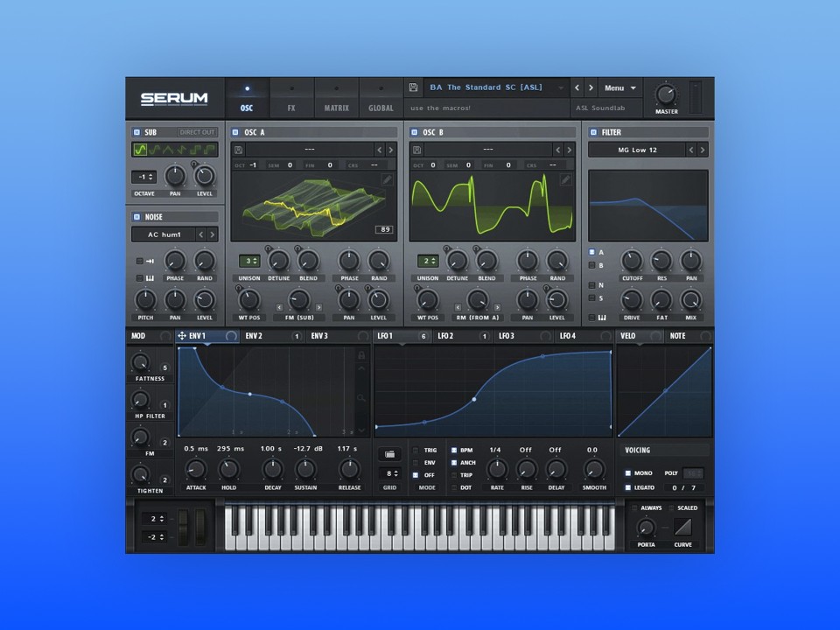Click the Serum logo

(x=174, y=99)
